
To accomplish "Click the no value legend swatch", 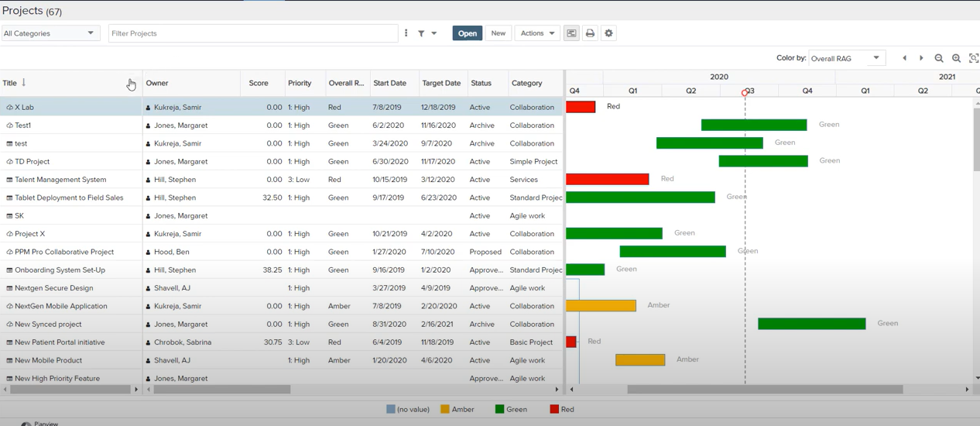I will (390, 409).
